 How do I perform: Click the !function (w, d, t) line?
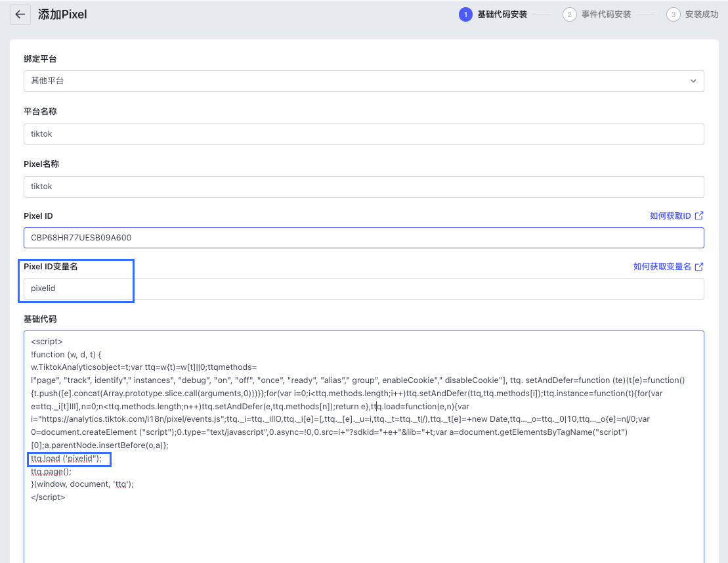click(66, 355)
